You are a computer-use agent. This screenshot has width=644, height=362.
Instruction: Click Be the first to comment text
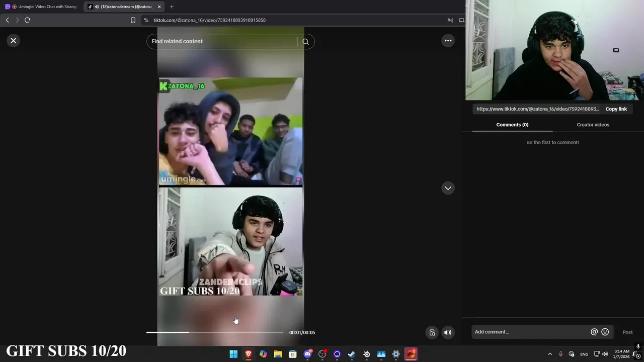point(552,142)
